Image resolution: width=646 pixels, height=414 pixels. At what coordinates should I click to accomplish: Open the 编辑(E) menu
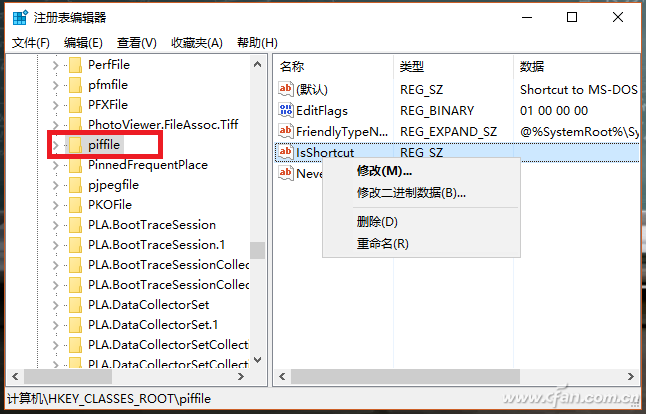(x=83, y=43)
